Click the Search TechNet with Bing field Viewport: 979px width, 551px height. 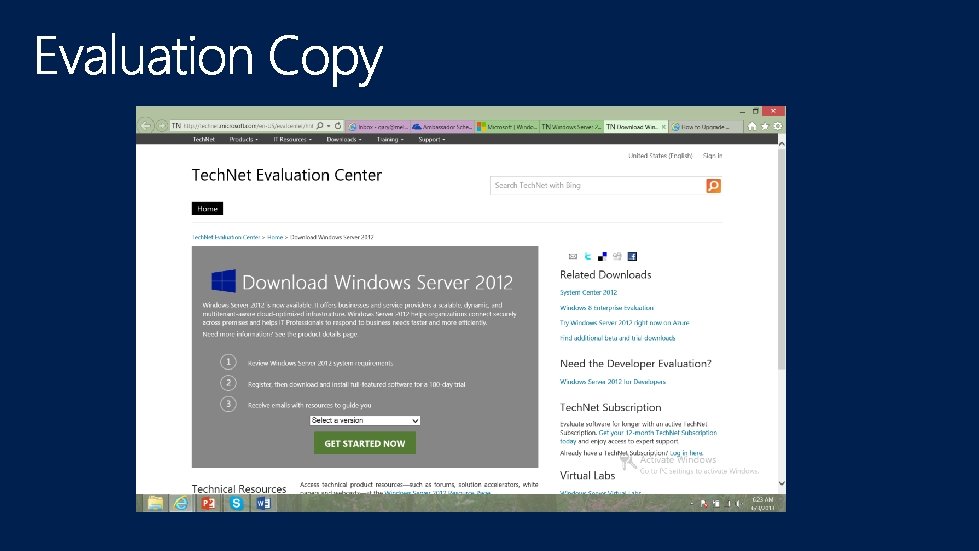click(598, 185)
